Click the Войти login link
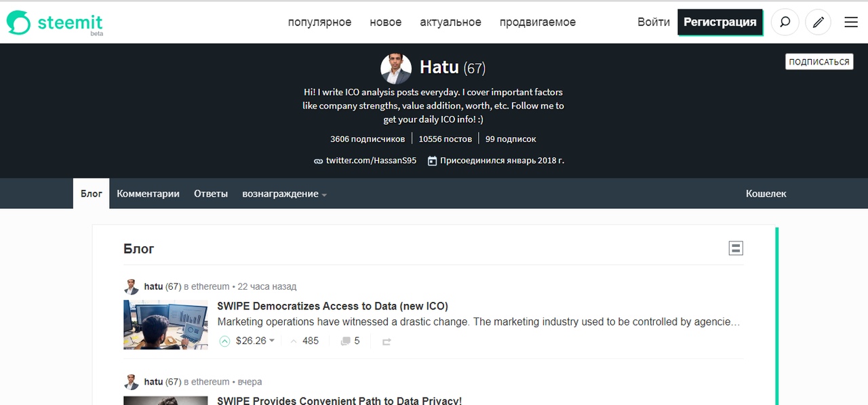Viewport: 868px width, 405px height. tap(654, 22)
